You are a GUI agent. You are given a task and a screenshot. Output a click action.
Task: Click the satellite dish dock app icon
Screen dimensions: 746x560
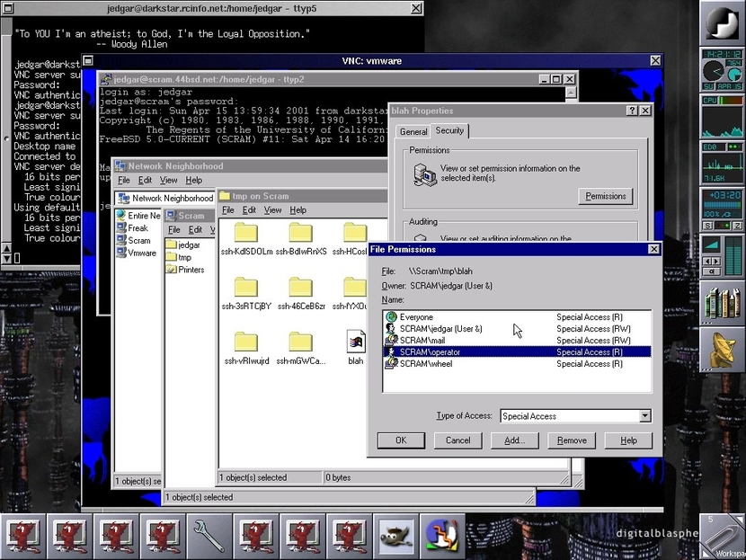click(x=723, y=350)
